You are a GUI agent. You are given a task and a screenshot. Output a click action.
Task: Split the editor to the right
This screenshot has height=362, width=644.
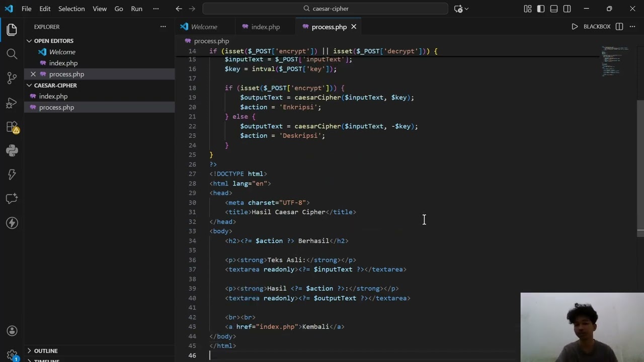619,27
